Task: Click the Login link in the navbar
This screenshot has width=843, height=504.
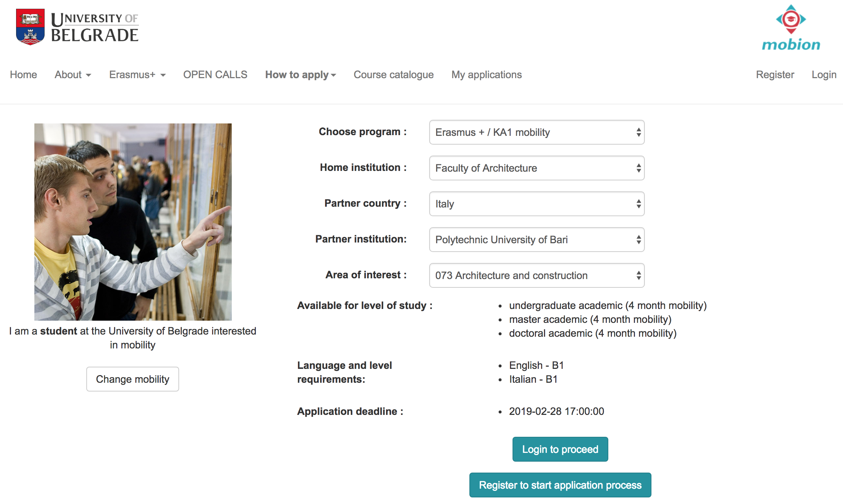Action: [824, 75]
